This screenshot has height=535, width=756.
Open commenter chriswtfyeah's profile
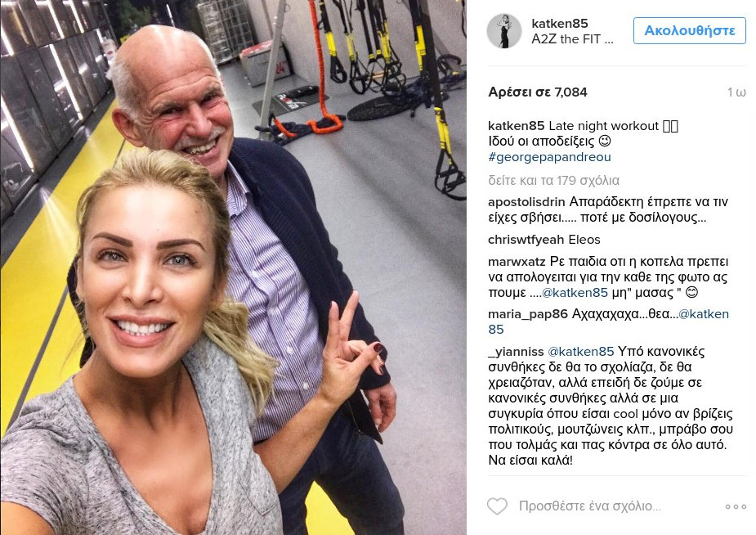(x=526, y=240)
